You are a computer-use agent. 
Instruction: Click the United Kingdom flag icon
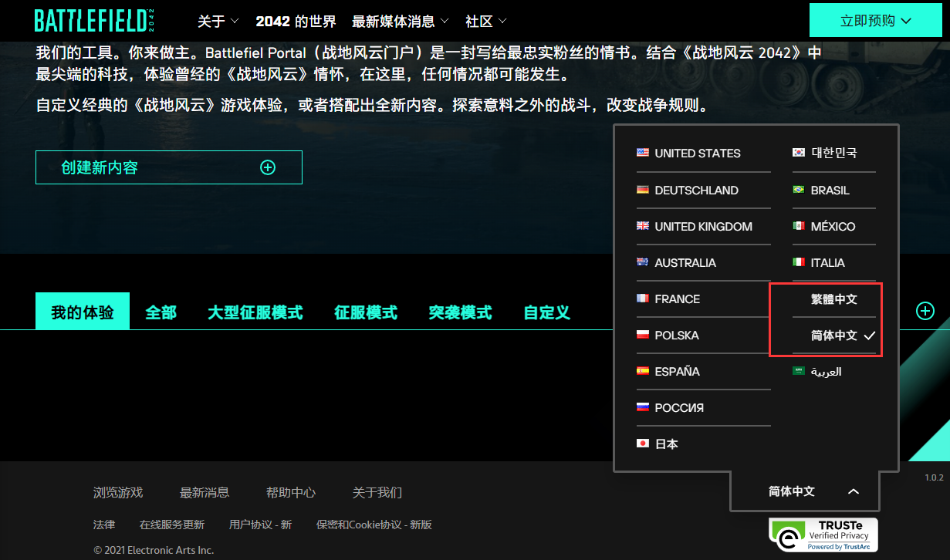click(643, 226)
